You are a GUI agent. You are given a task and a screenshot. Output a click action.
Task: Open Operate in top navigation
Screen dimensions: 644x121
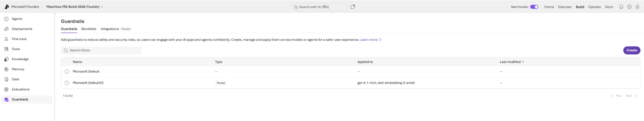click(594, 7)
